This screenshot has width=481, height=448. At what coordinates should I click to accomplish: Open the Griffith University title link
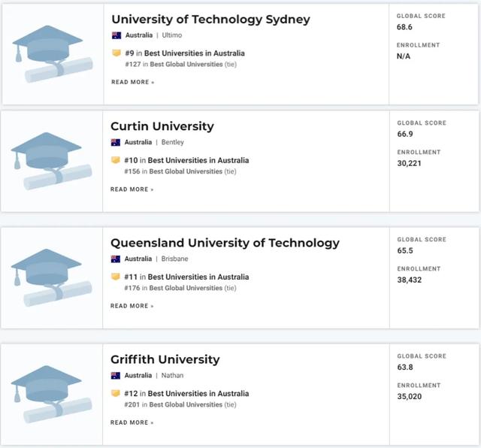[x=165, y=359]
